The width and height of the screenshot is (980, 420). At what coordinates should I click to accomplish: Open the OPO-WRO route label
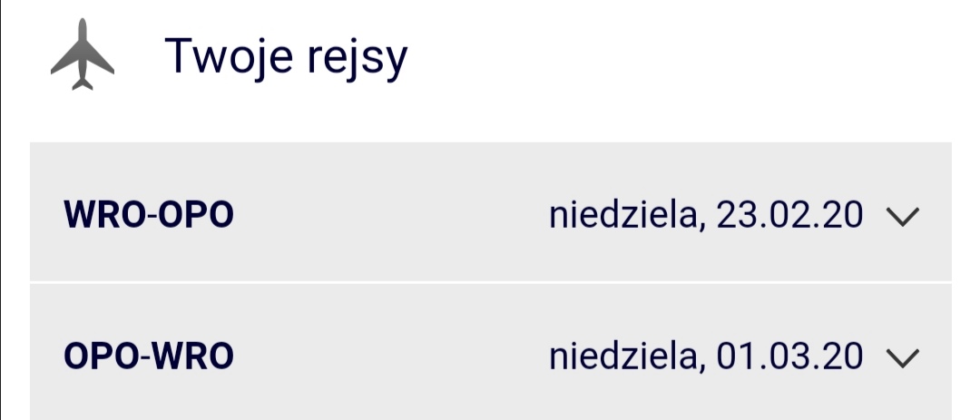149,357
